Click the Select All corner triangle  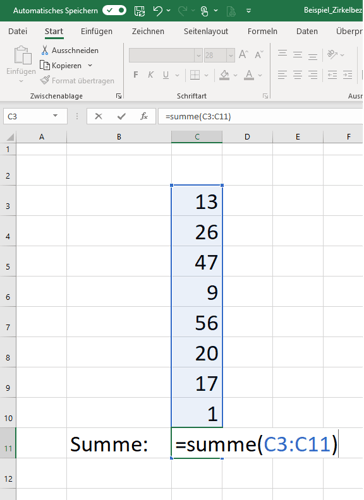pyautogui.click(x=10, y=137)
